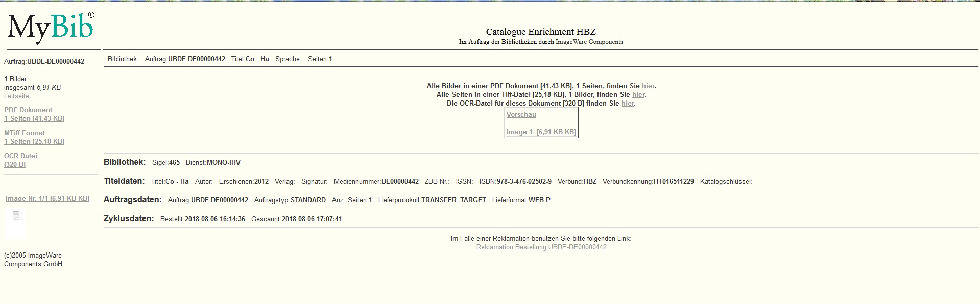This screenshot has width=980, height=304.
Task: Open 'Image 1 [6,91 KB KB]' preview link
Action: coord(541,132)
